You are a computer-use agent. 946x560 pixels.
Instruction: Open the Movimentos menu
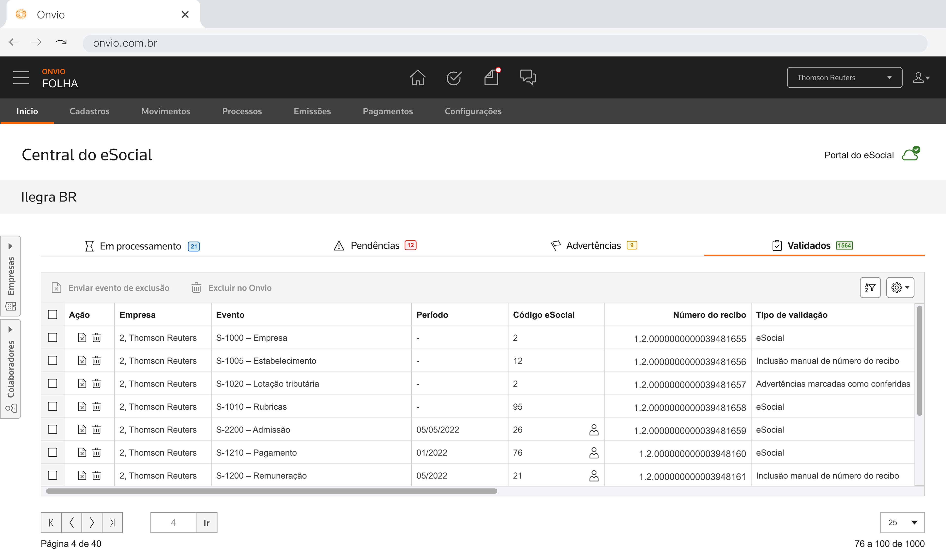click(x=166, y=111)
